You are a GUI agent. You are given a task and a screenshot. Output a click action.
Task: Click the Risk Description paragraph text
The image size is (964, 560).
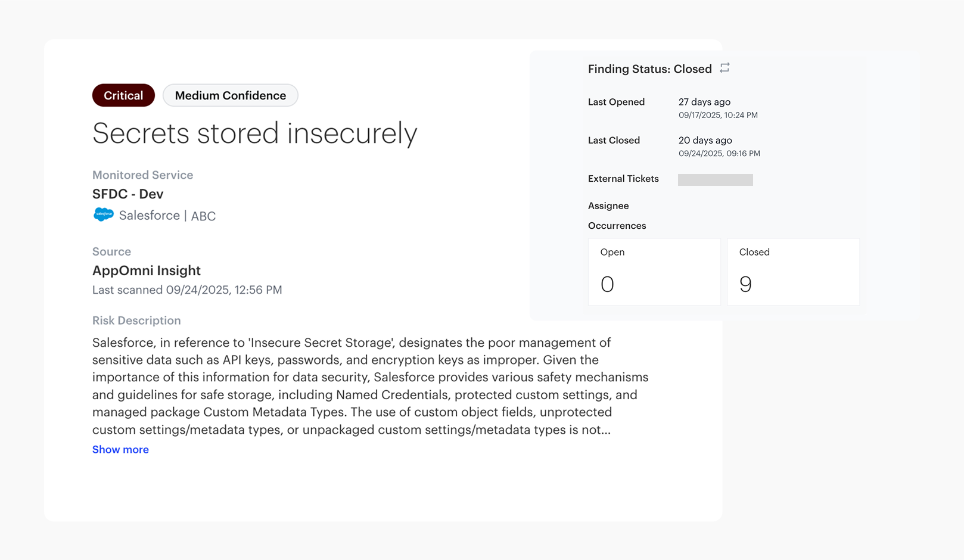(369, 385)
